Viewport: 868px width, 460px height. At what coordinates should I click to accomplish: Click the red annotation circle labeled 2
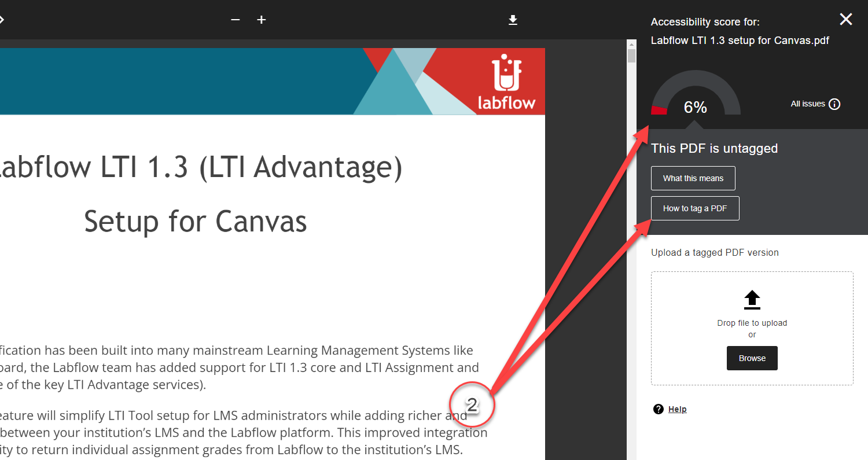pyautogui.click(x=472, y=405)
